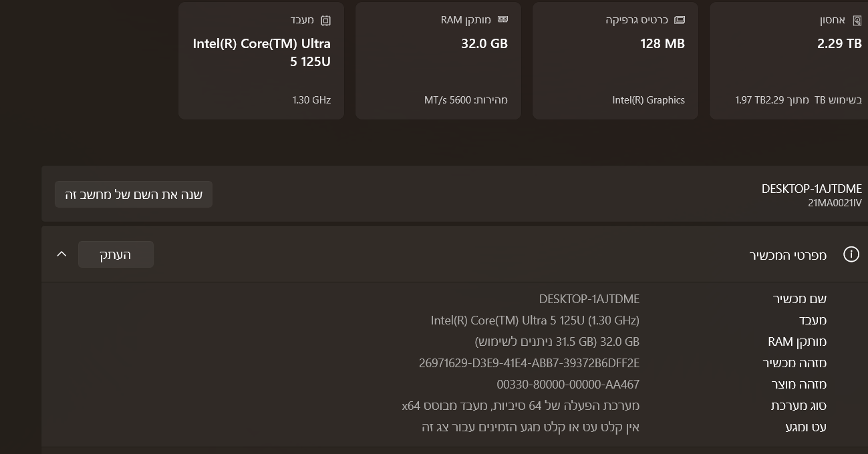This screenshot has height=454, width=868.
Task: Click the מפרטי המכשיר section header title
Action: pyautogui.click(x=788, y=255)
